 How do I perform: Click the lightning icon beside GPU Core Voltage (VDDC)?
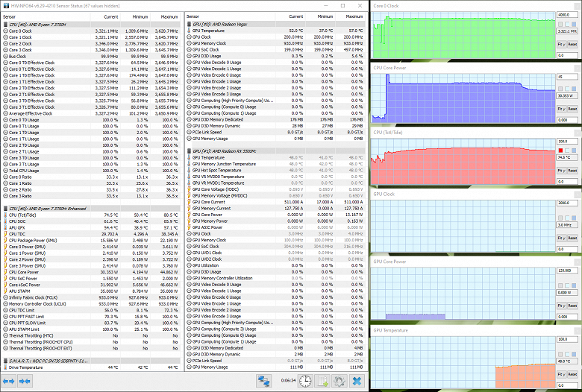coord(190,189)
